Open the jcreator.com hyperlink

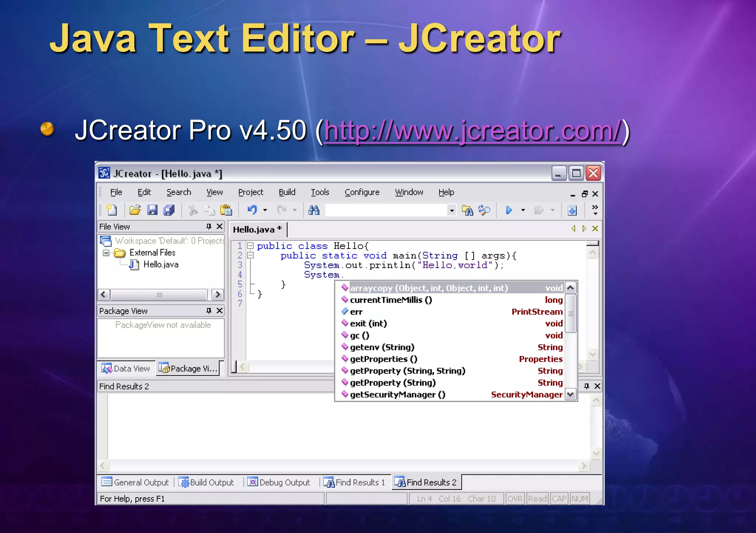click(x=472, y=131)
